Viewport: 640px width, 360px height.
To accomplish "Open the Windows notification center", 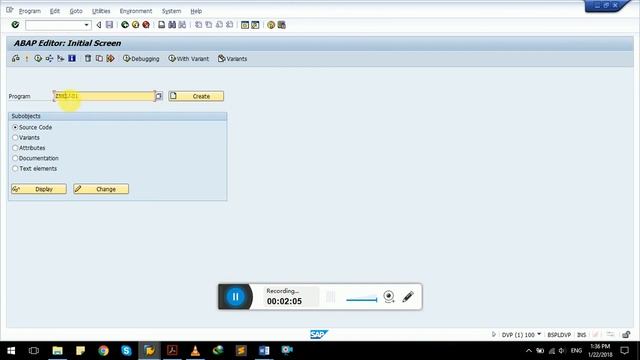I will point(624,351).
